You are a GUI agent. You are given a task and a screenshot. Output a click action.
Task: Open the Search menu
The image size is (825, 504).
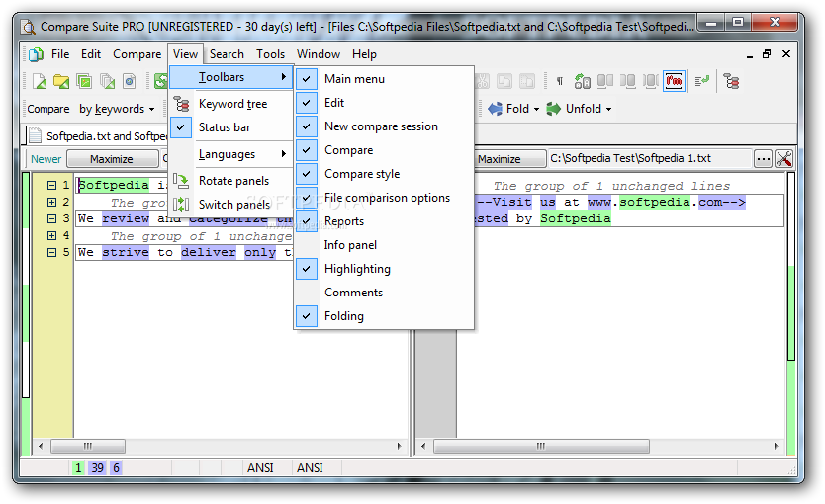[x=227, y=54]
